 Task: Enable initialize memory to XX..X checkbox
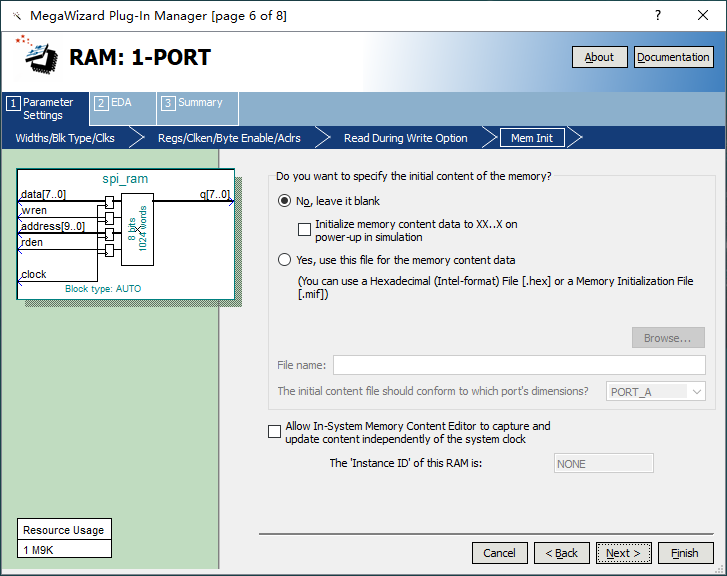coord(305,231)
